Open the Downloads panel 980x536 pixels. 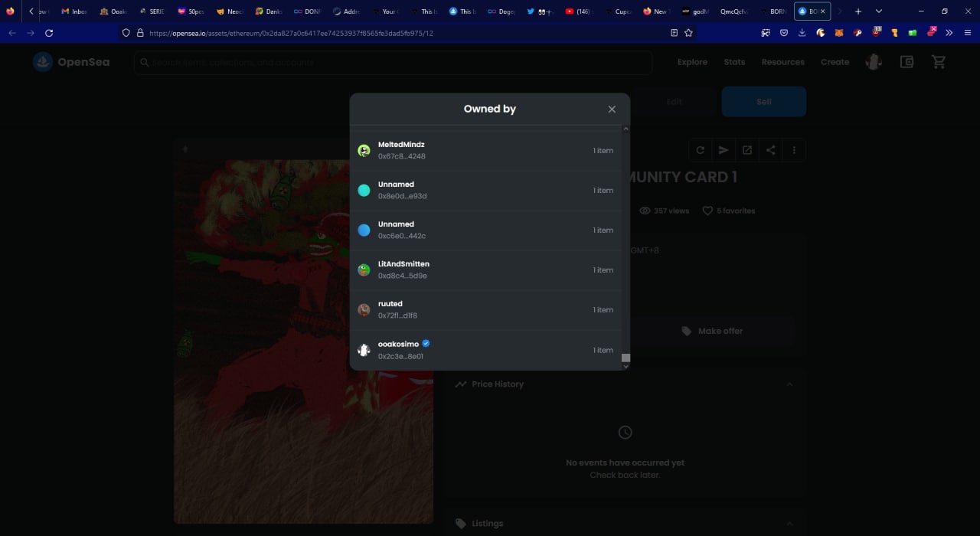[802, 33]
